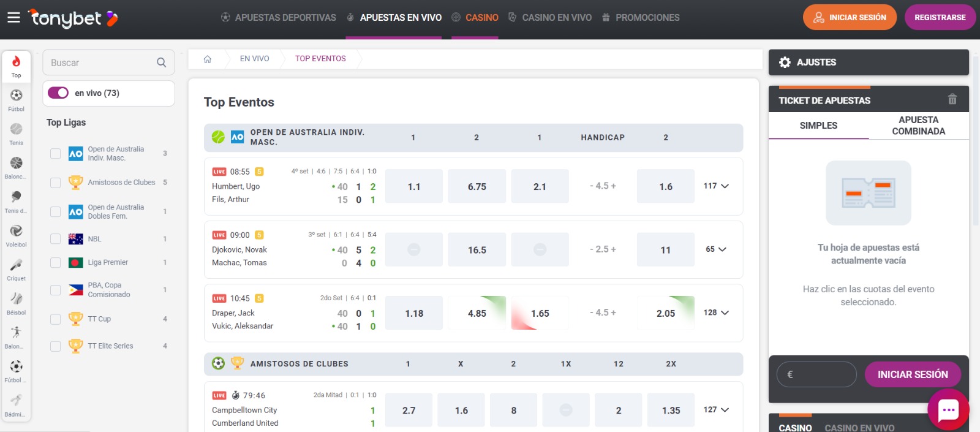The height and width of the screenshot is (432, 980).
Task: Check the PBA, Copa Comisionado checkbox
Action: 56,290
